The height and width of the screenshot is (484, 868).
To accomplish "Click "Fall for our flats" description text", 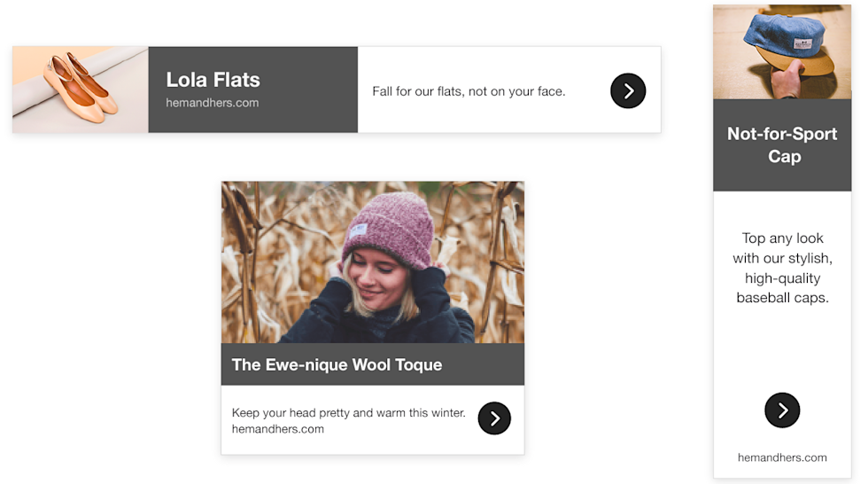I will tap(469, 91).
